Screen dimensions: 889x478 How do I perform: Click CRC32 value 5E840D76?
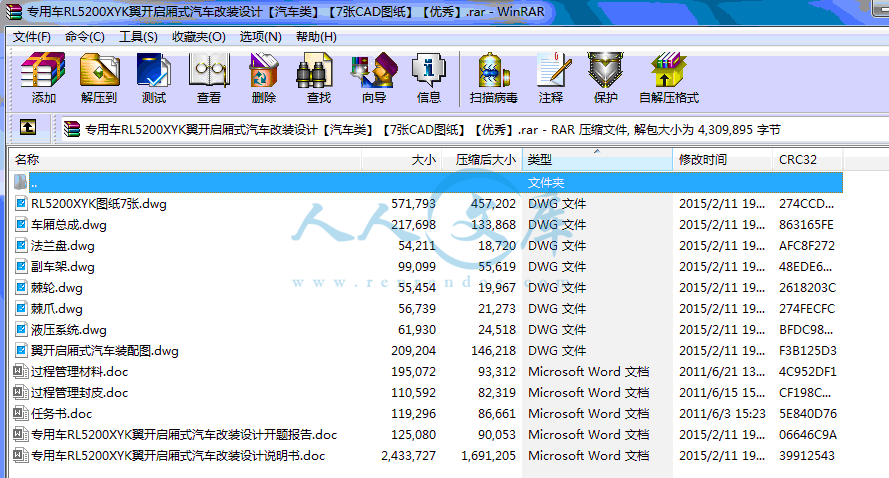[808, 413]
